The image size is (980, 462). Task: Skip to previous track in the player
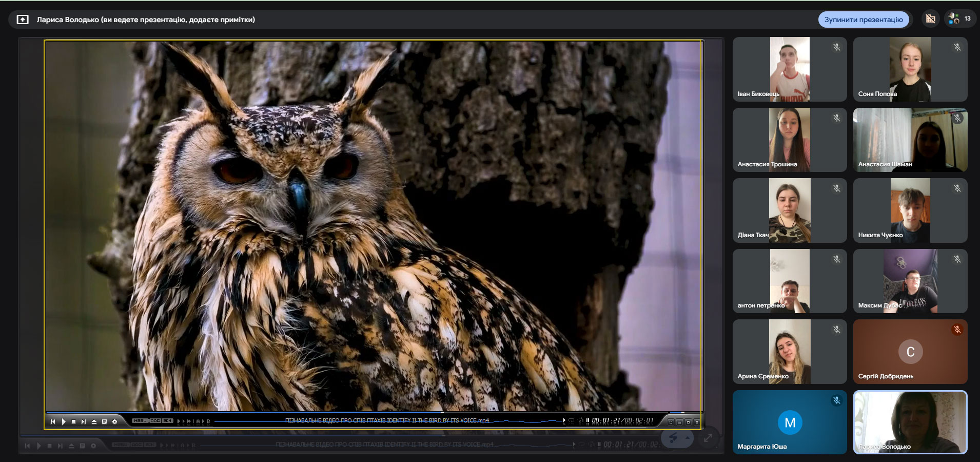click(53, 421)
